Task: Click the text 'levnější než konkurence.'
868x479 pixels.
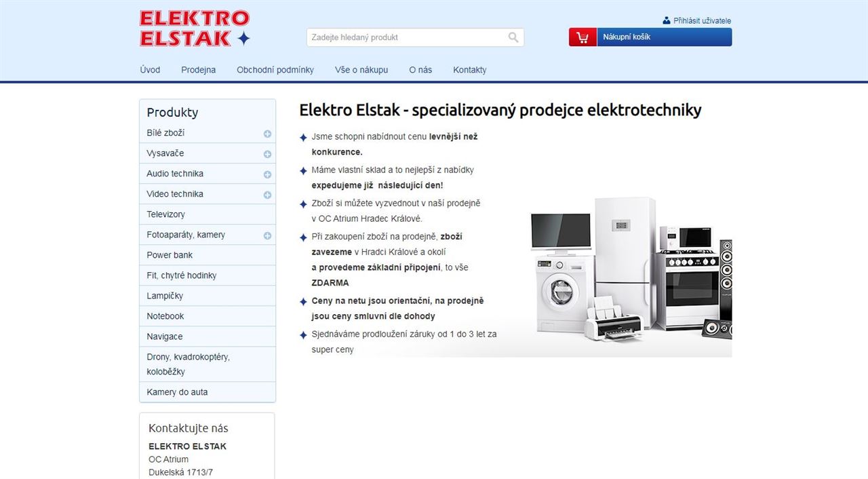Action: pyautogui.click(x=395, y=144)
